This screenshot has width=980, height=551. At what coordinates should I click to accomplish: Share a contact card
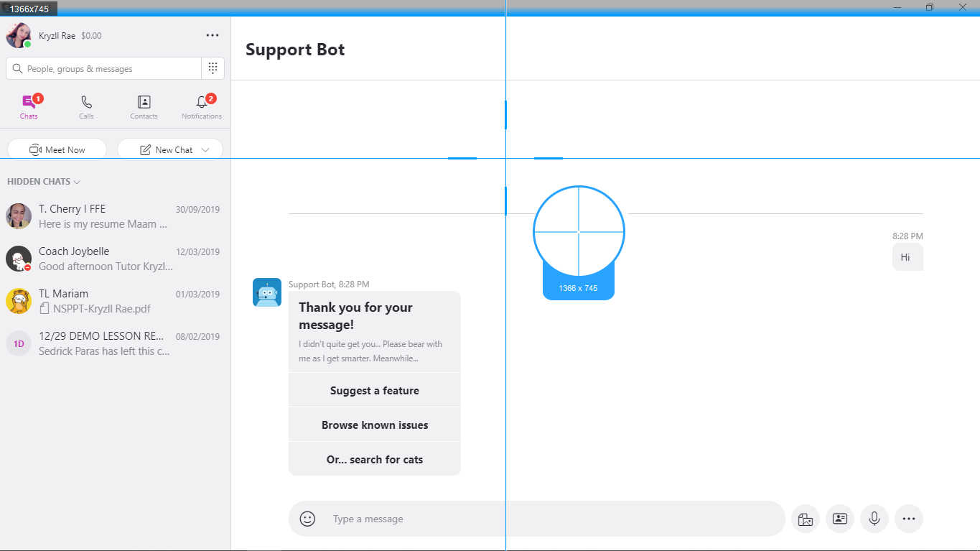tap(840, 519)
